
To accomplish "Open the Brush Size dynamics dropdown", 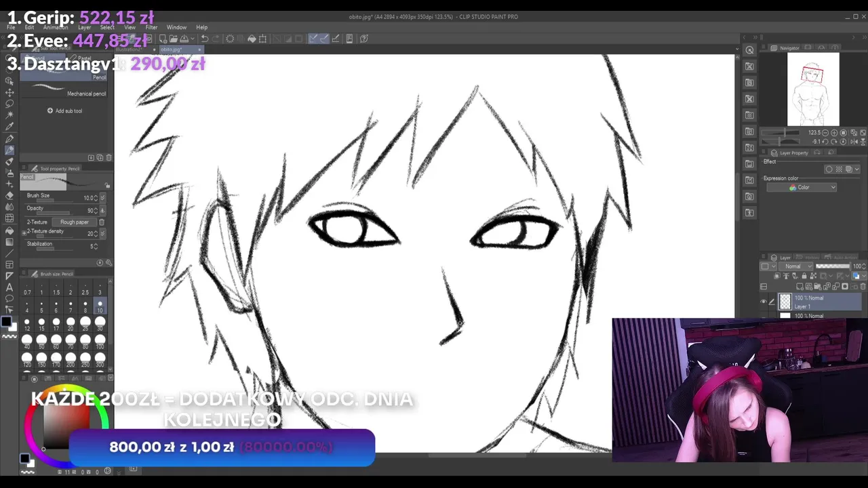I will point(102,198).
